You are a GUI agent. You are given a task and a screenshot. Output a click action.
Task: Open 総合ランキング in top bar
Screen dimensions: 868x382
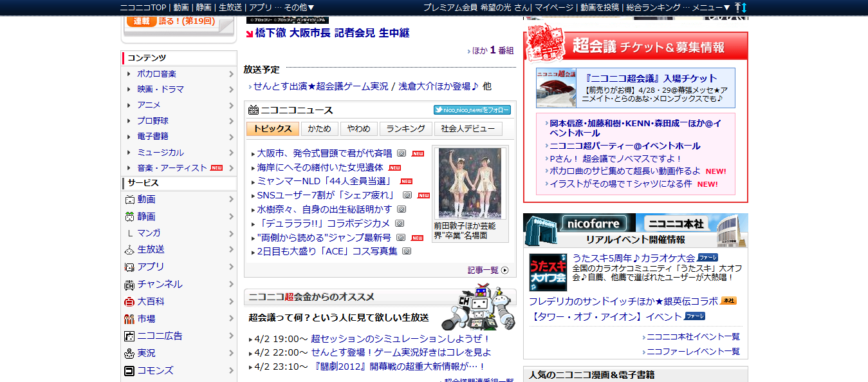coord(653,7)
